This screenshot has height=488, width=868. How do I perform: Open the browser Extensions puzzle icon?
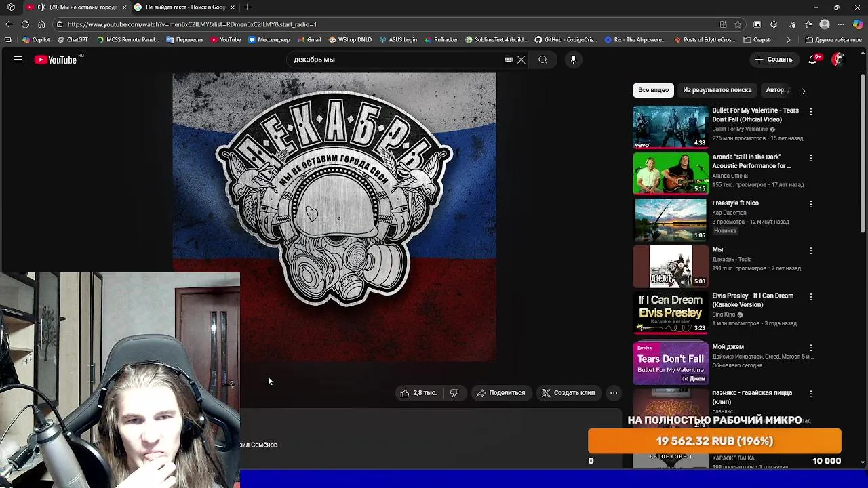coord(774,24)
